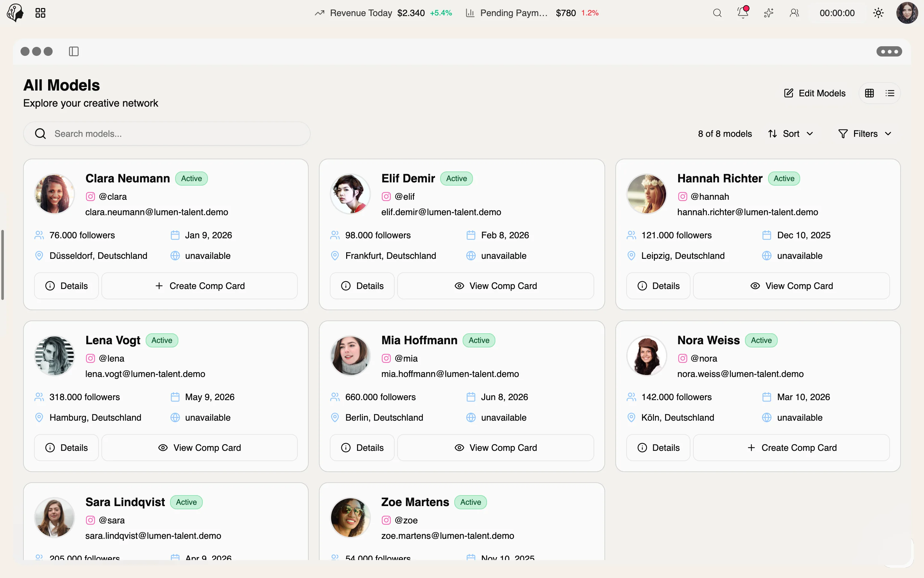Open the user account icon in top bar
Screen dimensions: 924x578
[794, 13]
